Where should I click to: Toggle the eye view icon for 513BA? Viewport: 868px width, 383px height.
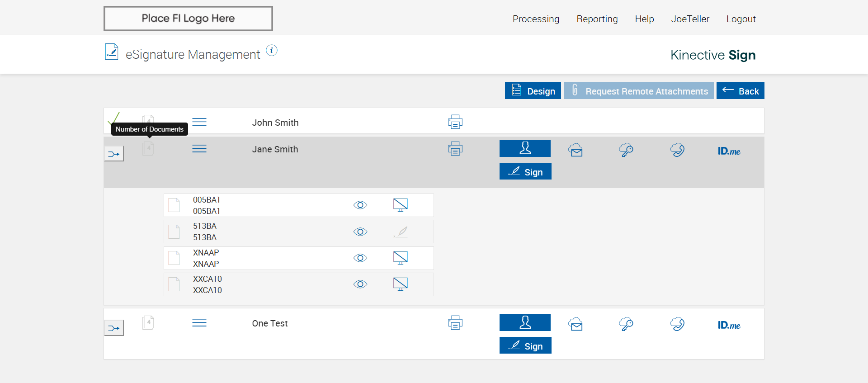pyautogui.click(x=360, y=232)
